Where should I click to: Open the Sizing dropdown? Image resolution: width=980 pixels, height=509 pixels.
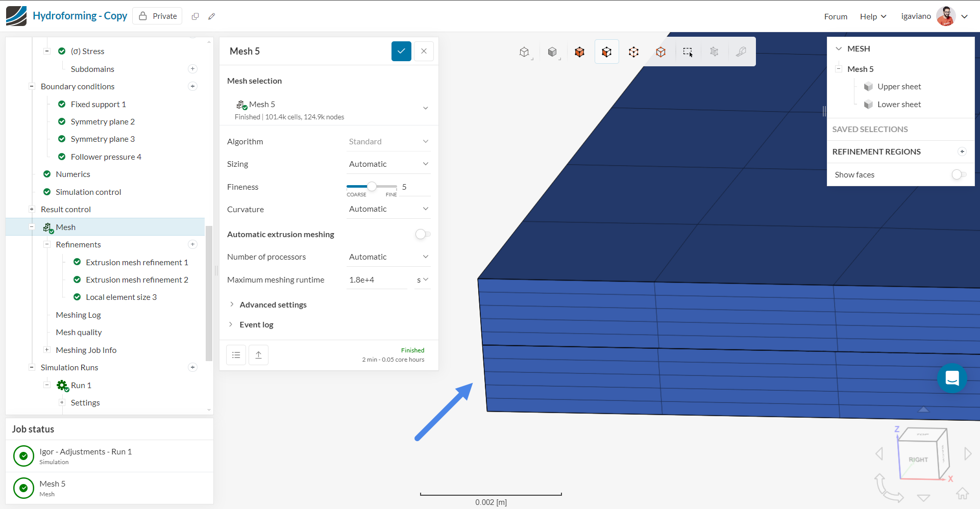pos(388,164)
